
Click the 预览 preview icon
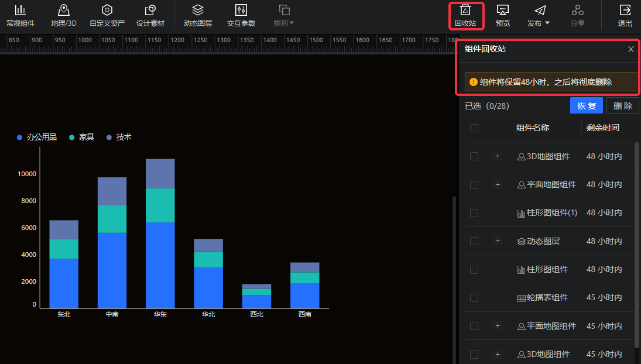point(502,11)
